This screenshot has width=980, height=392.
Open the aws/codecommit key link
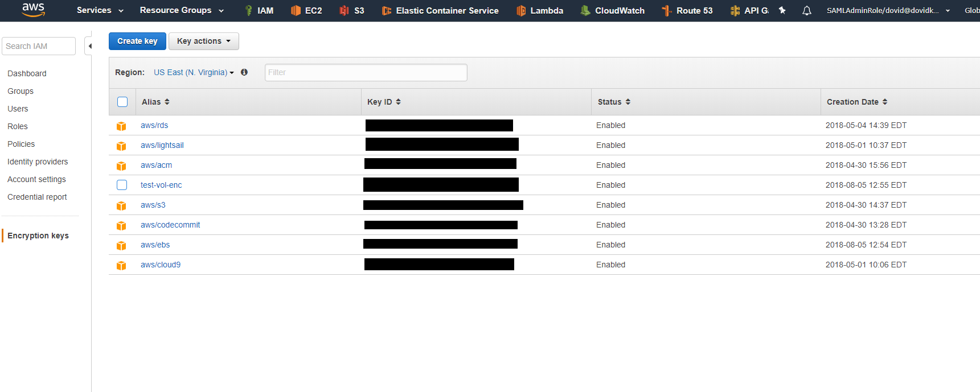pos(170,225)
